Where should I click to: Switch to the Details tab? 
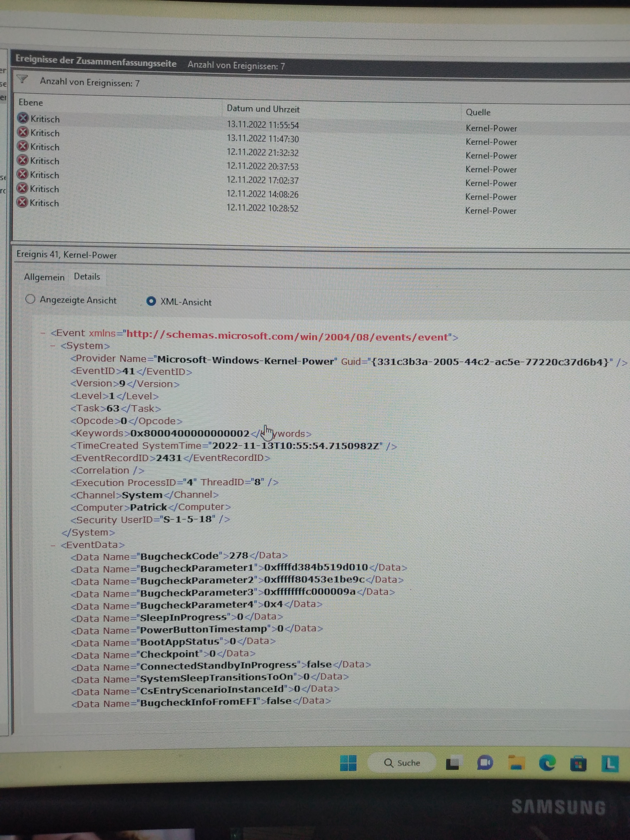coord(87,276)
